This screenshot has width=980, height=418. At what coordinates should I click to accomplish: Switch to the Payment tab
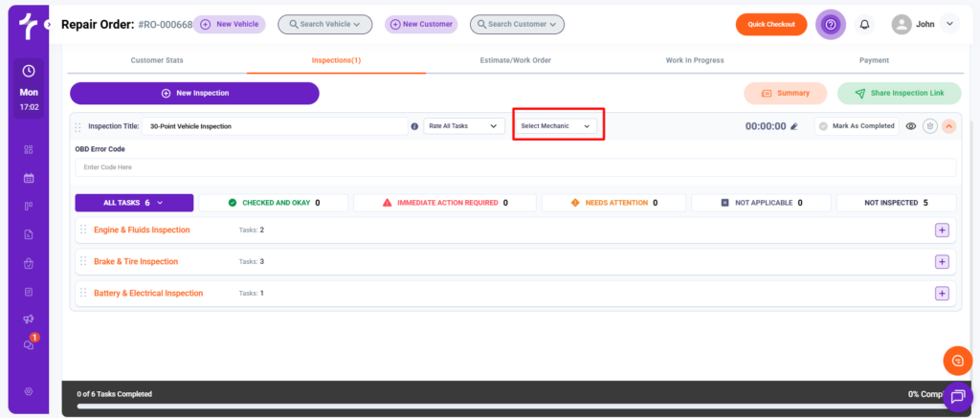[874, 60]
